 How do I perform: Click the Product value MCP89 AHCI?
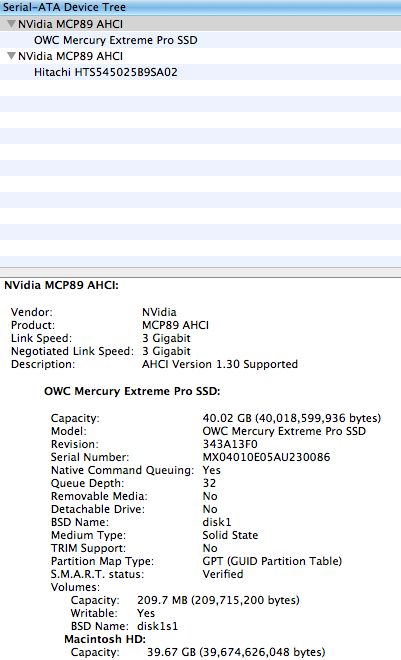point(175,325)
